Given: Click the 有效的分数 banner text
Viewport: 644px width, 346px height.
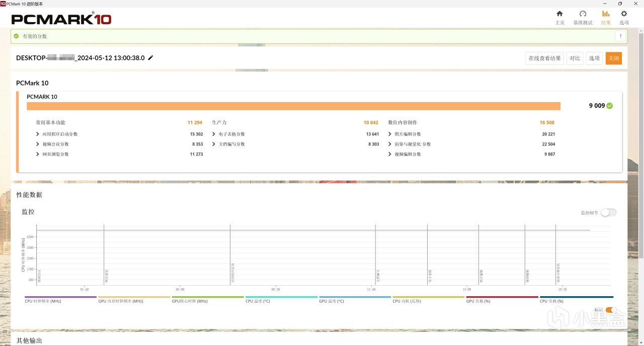Looking at the screenshot, I should point(35,36).
